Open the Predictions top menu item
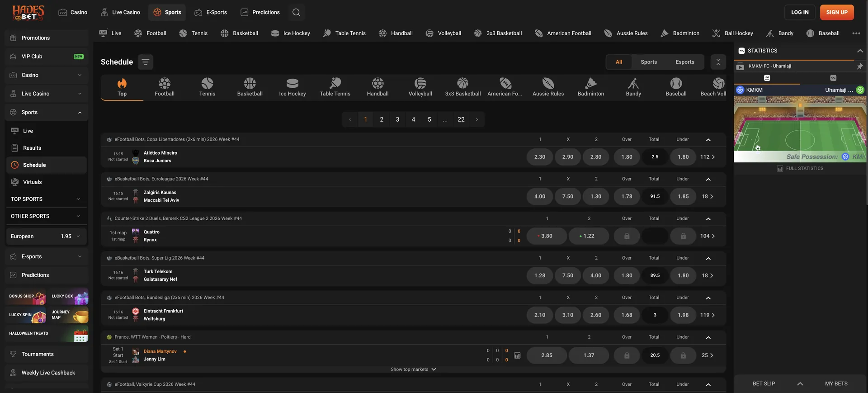Screen dimensions: 868x393 click(260, 12)
